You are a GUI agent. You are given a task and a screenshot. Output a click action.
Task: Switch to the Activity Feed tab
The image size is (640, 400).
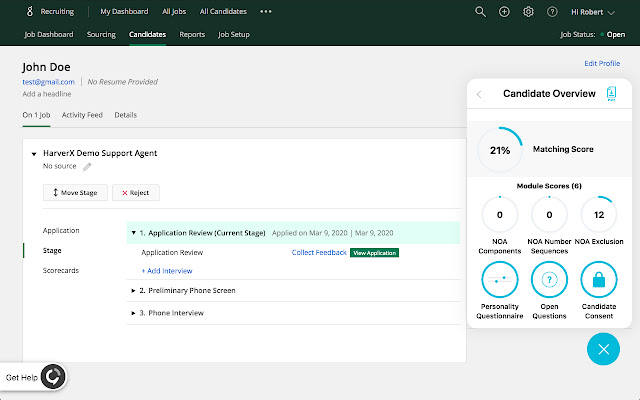[82, 115]
